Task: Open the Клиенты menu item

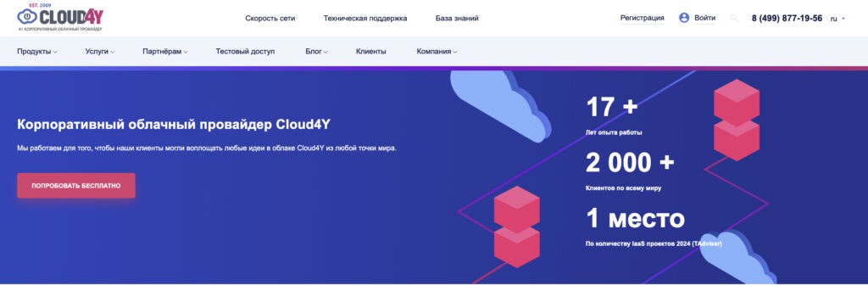Action: coord(371,52)
